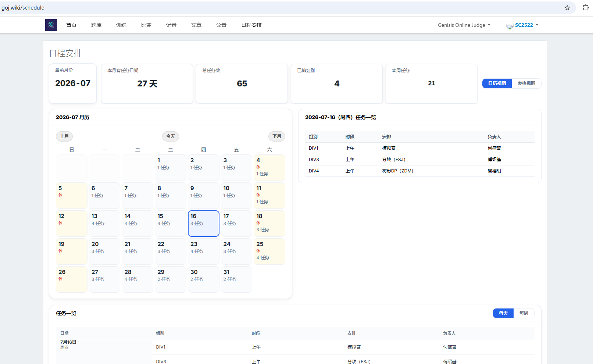Select July 26 rest day cell
Screen dimensions: 593x364
point(72,279)
